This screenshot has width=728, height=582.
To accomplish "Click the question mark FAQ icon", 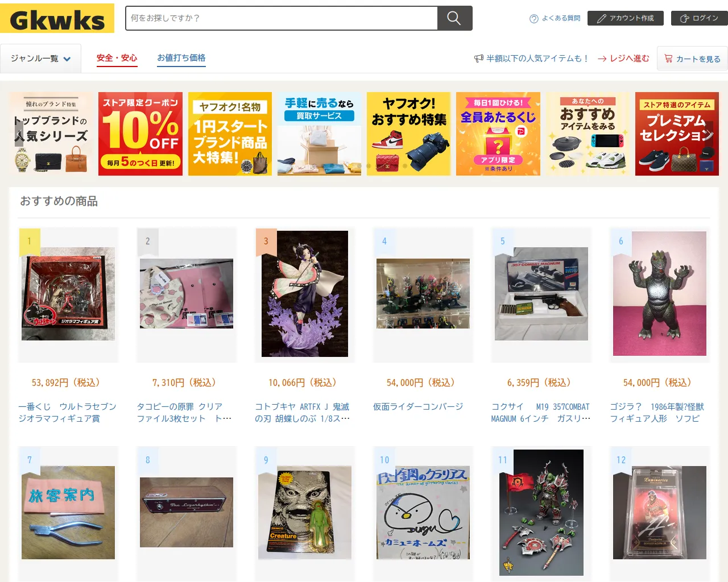I will [x=533, y=19].
